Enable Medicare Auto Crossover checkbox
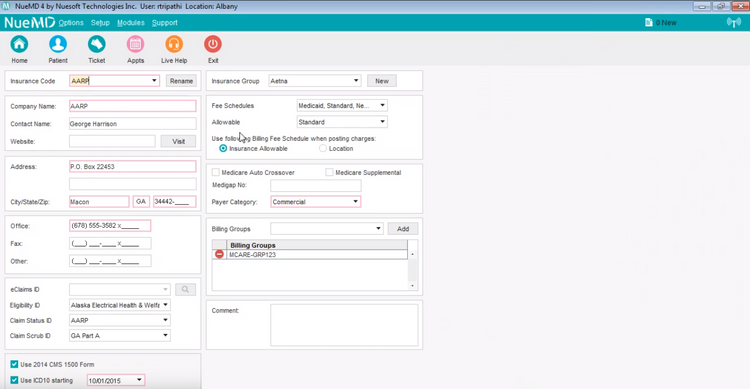750x389 pixels. click(216, 172)
